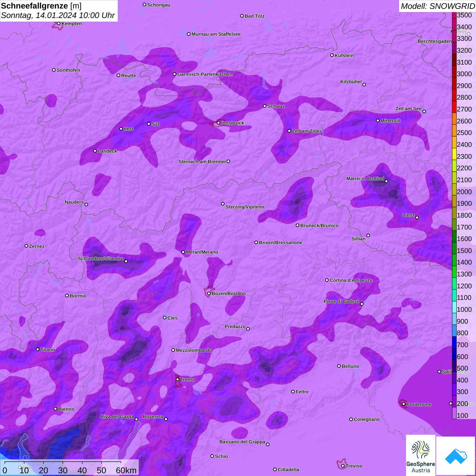The width and height of the screenshot is (476, 476).
Task: Click the "60km" scale bar label
Action: 126,470
